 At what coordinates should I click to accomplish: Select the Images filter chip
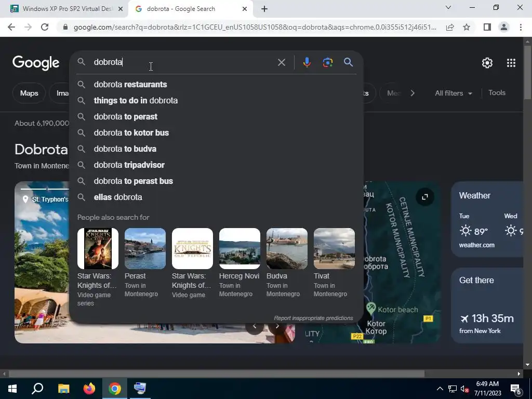(x=60, y=93)
